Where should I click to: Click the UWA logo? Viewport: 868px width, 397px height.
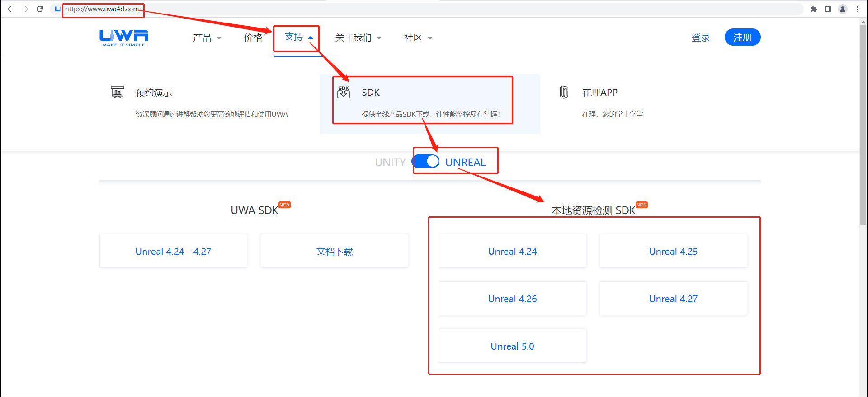pyautogui.click(x=124, y=37)
